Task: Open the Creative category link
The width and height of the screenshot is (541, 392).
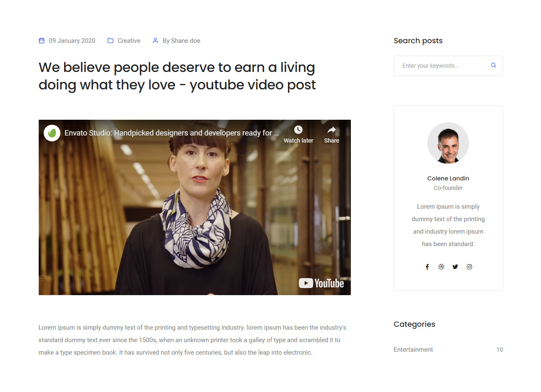Action: click(129, 41)
